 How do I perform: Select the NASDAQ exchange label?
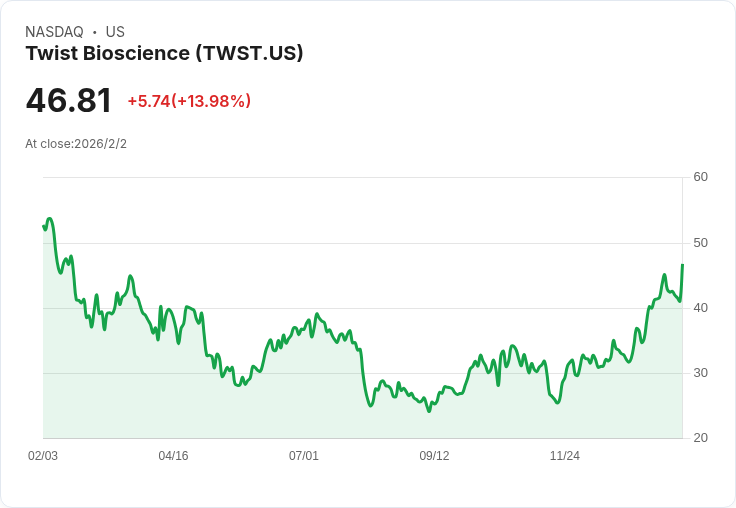point(54,32)
